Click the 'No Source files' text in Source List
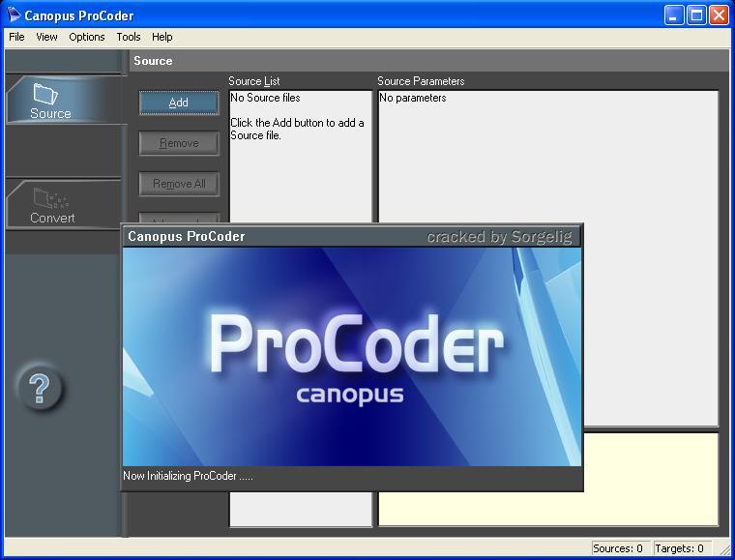The image size is (735, 560). coord(265,98)
